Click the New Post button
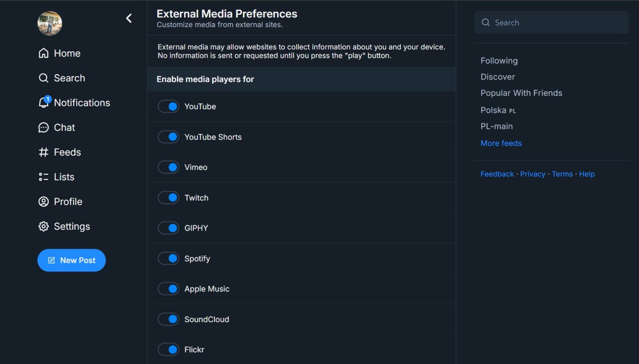Image resolution: width=639 pixels, height=364 pixels. point(71,260)
